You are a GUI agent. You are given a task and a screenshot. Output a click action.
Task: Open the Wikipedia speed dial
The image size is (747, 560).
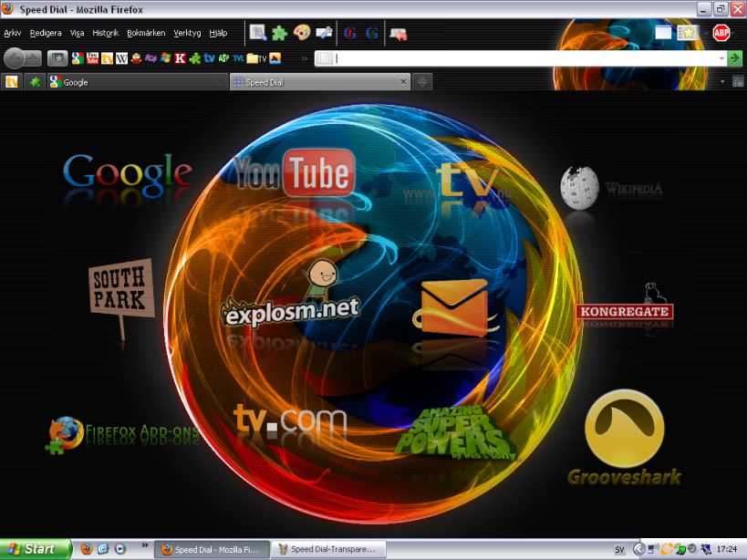pos(612,188)
